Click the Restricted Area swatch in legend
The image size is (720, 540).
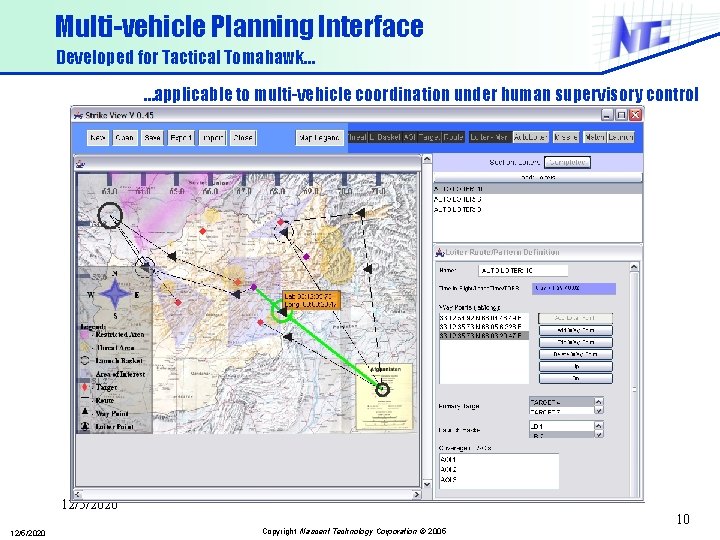coord(85,335)
